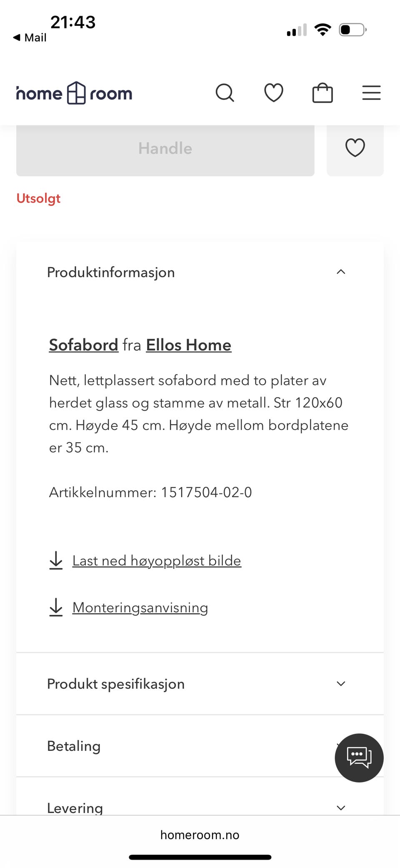Open the hamburger menu icon
The width and height of the screenshot is (400, 868).
(x=371, y=93)
